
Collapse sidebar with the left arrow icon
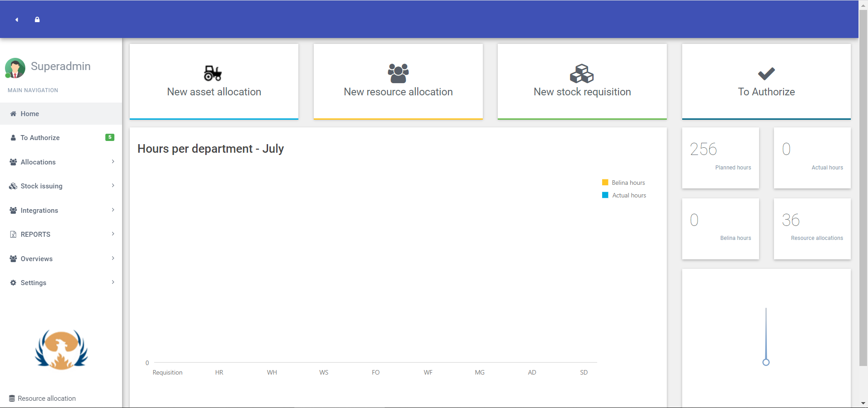(x=17, y=19)
